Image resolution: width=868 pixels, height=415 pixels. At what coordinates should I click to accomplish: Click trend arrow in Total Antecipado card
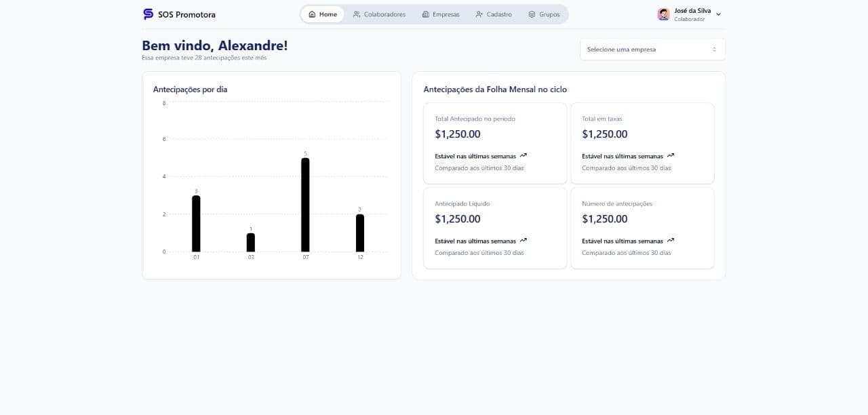pyautogui.click(x=523, y=155)
